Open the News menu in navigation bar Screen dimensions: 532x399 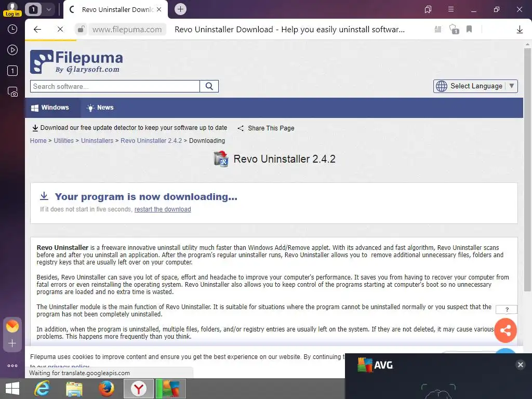point(100,108)
